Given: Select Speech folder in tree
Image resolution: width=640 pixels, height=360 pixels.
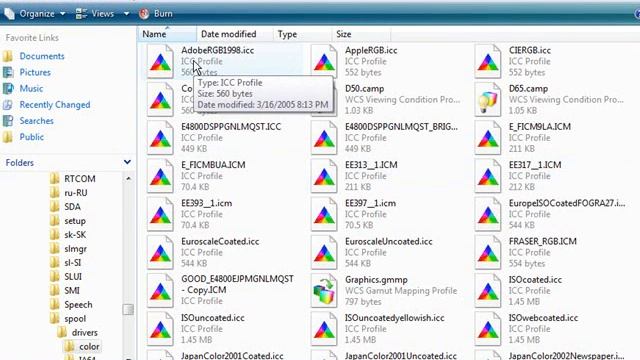Looking at the screenshot, I should click(78, 304).
